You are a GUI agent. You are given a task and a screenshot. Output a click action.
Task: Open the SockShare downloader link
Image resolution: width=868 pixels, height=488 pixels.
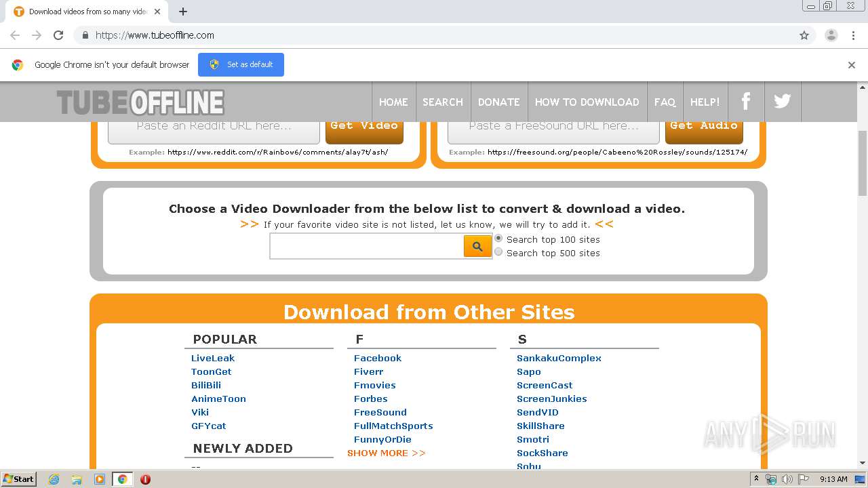click(542, 453)
